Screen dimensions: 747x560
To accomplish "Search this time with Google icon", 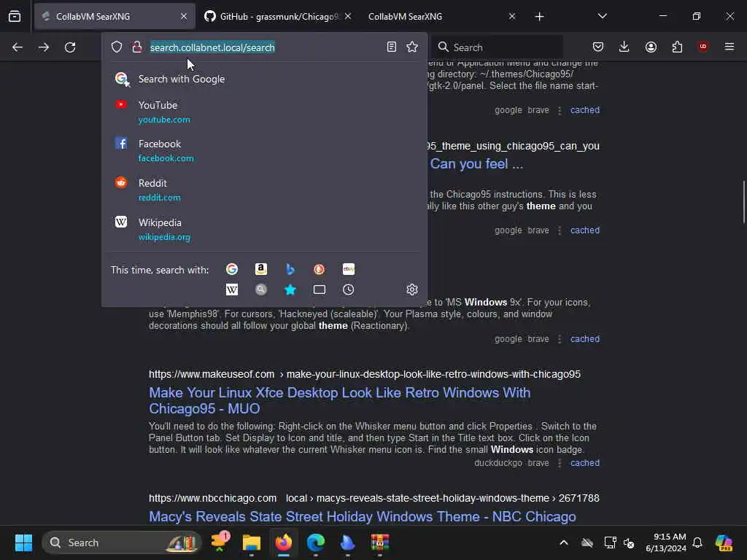I will coord(232,269).
